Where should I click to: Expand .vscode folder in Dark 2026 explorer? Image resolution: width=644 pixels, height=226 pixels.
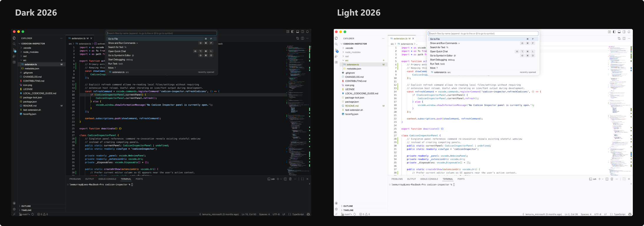(x=42, y=48)
